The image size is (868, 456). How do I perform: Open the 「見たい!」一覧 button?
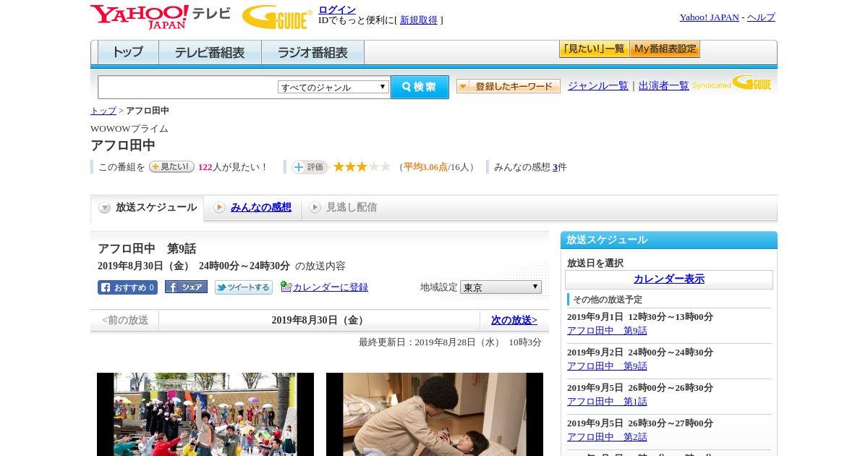tap(594, 49)
